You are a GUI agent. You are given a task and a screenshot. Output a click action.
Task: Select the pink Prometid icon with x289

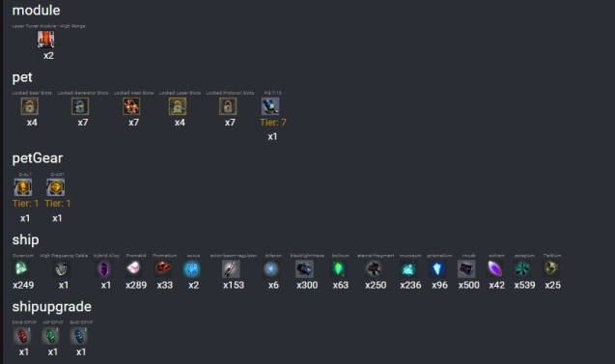pos(134,268)
